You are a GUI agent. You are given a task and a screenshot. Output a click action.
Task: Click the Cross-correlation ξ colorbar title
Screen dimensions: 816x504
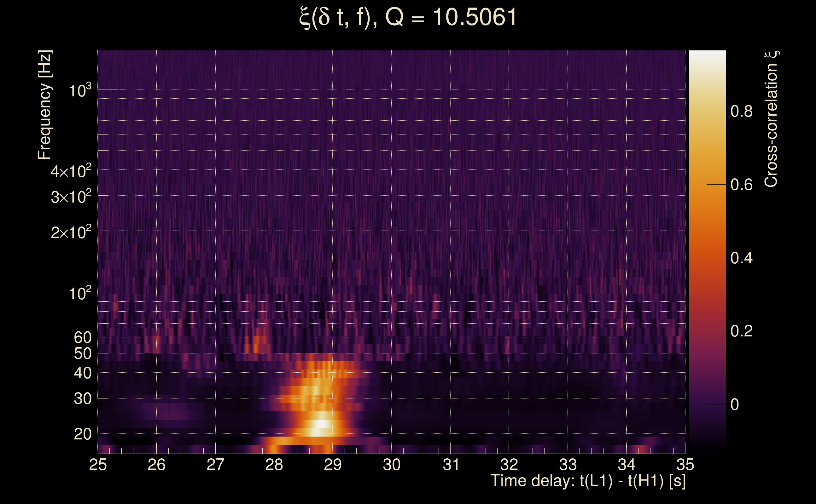(771, 119)
